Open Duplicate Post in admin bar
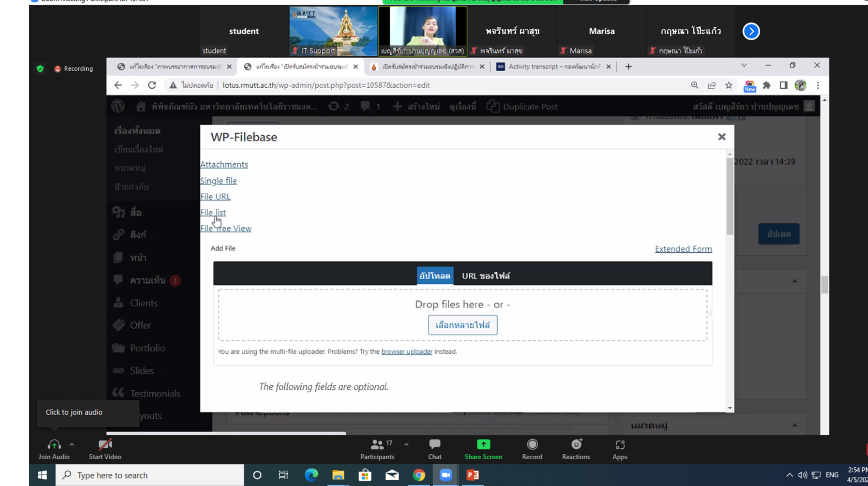This screenshot has height=486, width=868. click(x=522, y=106)
